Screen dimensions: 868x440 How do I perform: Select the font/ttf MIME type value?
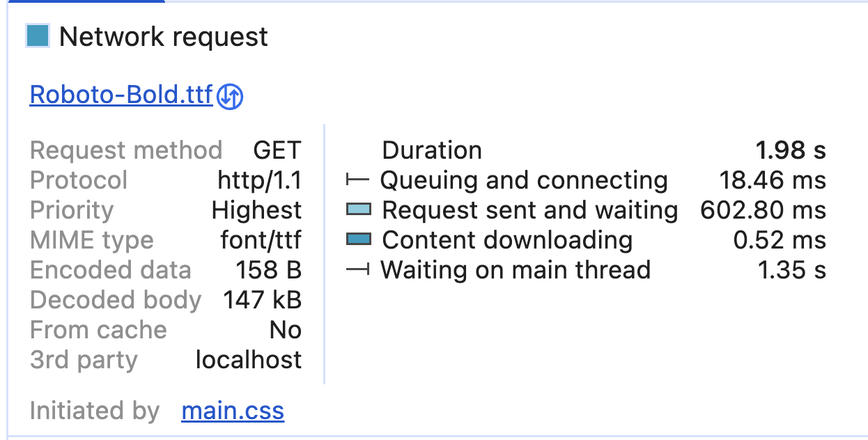pos(261,240)
